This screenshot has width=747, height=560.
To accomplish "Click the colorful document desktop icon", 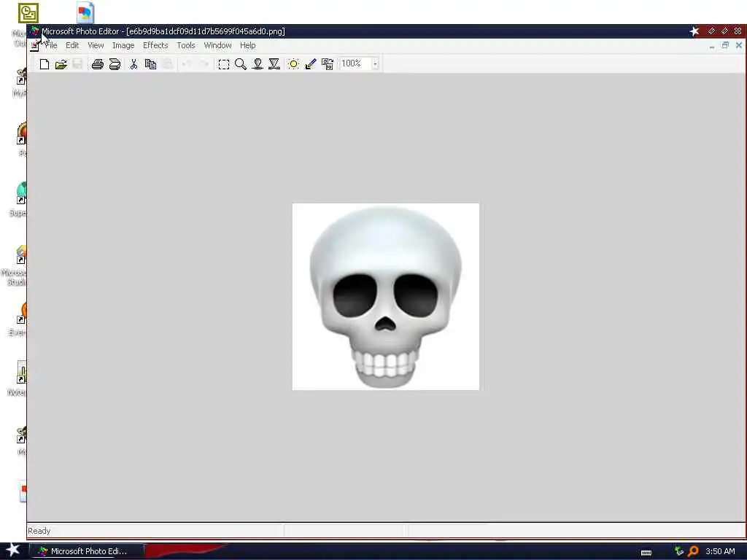I will pos(85,13).
